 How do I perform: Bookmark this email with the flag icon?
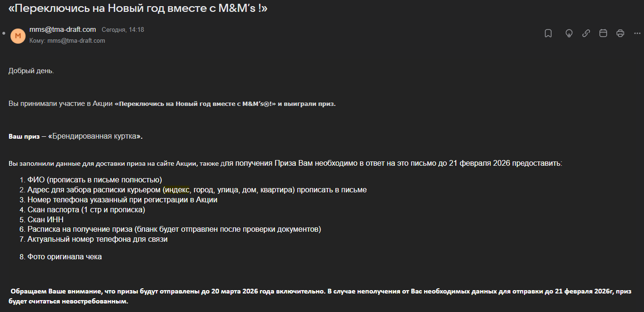[548, 33]
